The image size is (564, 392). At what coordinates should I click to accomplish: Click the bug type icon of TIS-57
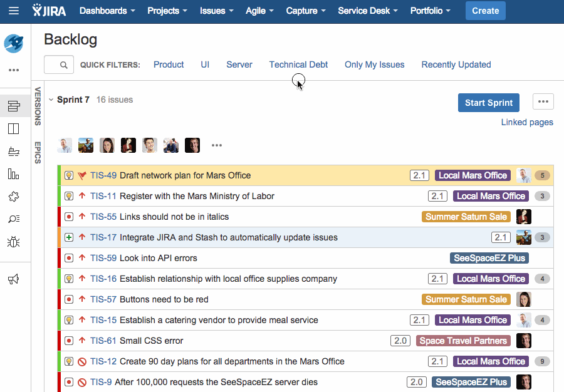click(69, 300)
